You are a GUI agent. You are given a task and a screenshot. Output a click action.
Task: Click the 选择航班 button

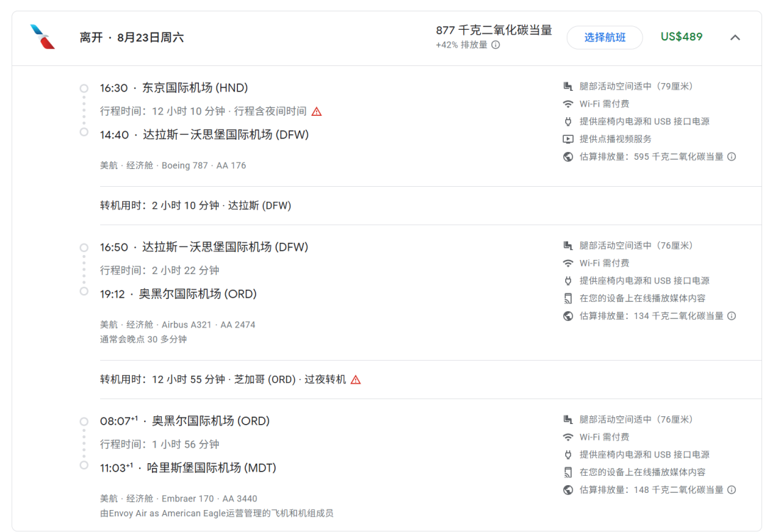[x=604, y=38]
